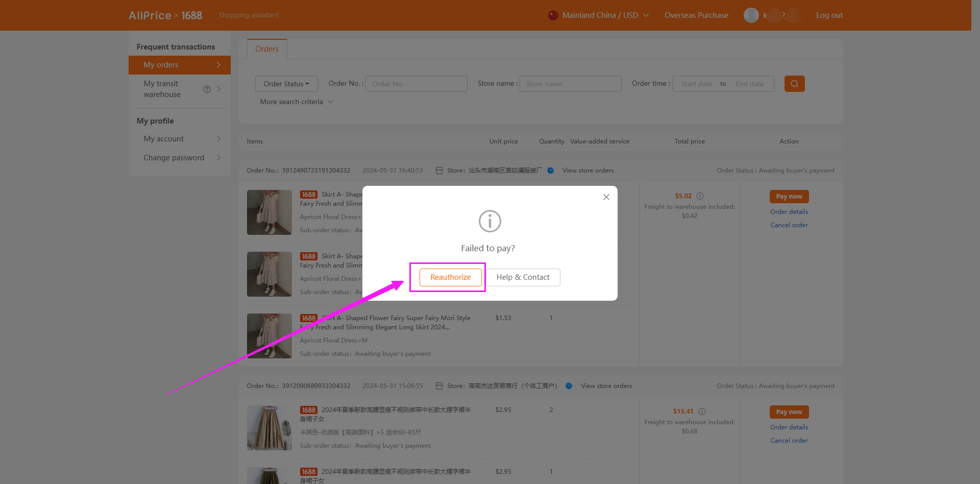Click chevron next to My orders
The height and width of the screenshot is (484, 980).
point(218,65)
